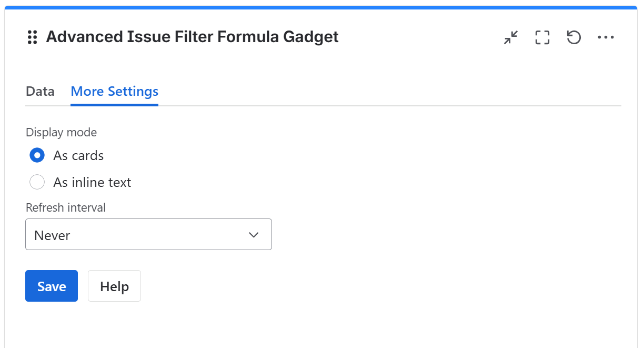Click the Refresh interval field showing Never

click(148, 234)
